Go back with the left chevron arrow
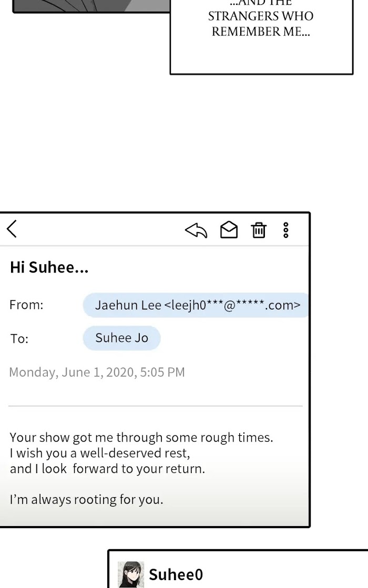The width and height of the screenshot is (368, 588). coord(12,229)
